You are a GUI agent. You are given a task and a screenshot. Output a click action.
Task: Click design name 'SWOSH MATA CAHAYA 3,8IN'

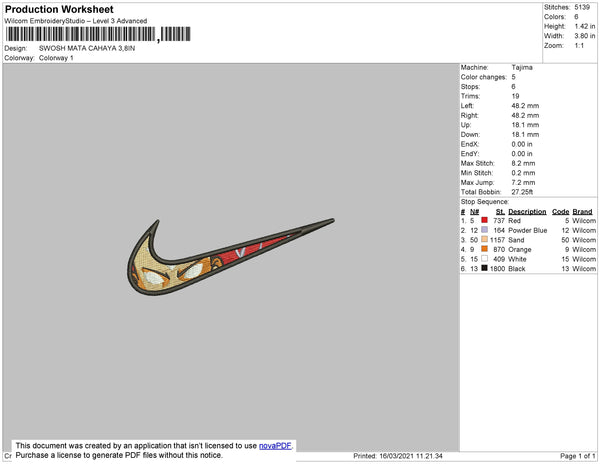(87, 48)
